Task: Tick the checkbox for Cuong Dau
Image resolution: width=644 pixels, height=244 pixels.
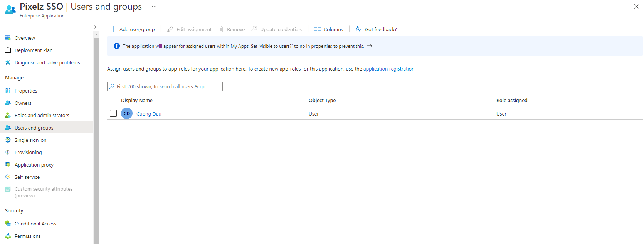Action: pos(113,113)
